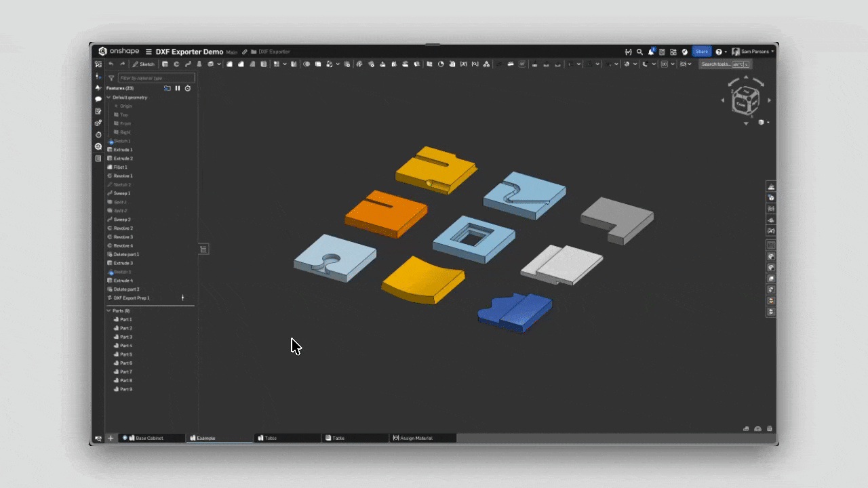Select the Chamfer tool icon
Screen dimensions: 868x488
pyautogui.click(x=241, y=64)
